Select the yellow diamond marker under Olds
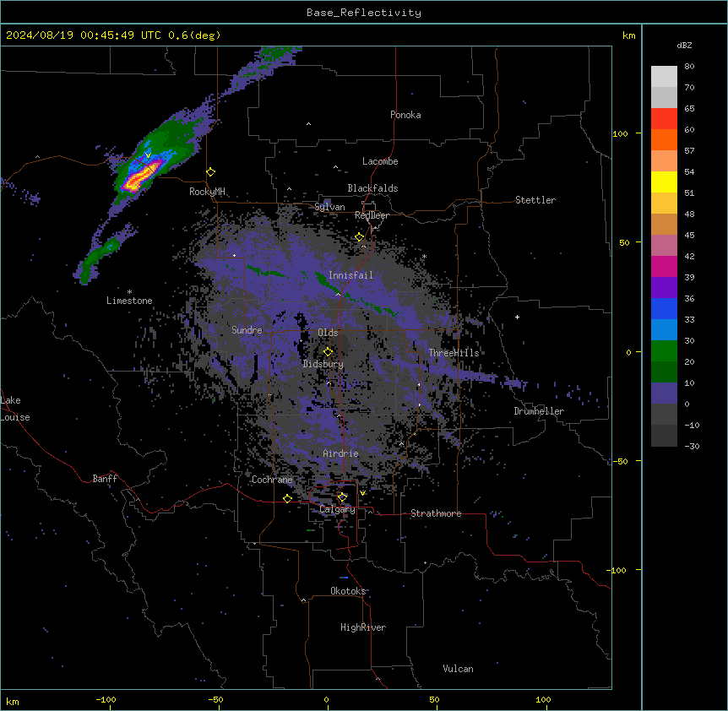The height and width of the screenshot is (711, 728). point(328,352)
